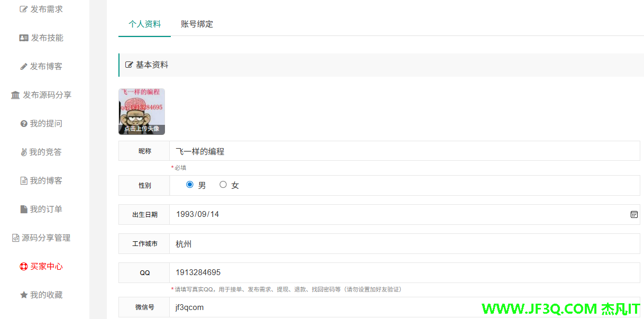The height and width of the screenshot is (319, 644).
Task: Open the birth date calendar picker
Action: pos(634,214)
